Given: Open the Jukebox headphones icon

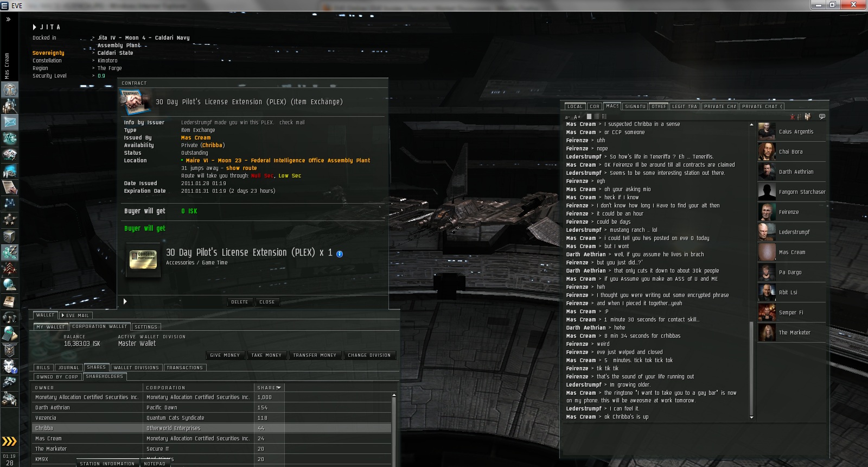Looking at the screenshot, I should [x=10, y=318].
